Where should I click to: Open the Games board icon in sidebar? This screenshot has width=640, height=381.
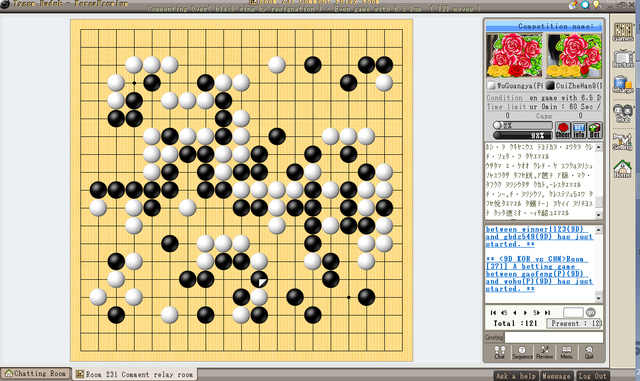tap(623, 32)
